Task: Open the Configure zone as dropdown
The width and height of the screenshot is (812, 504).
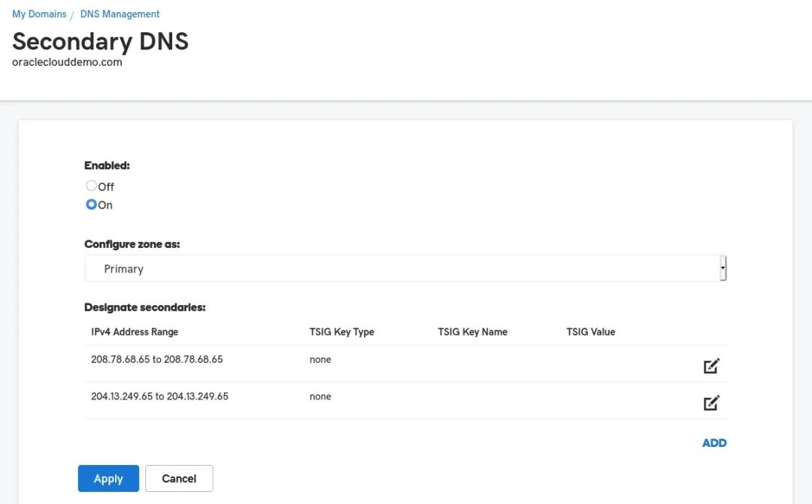Action: coord(404,268)
